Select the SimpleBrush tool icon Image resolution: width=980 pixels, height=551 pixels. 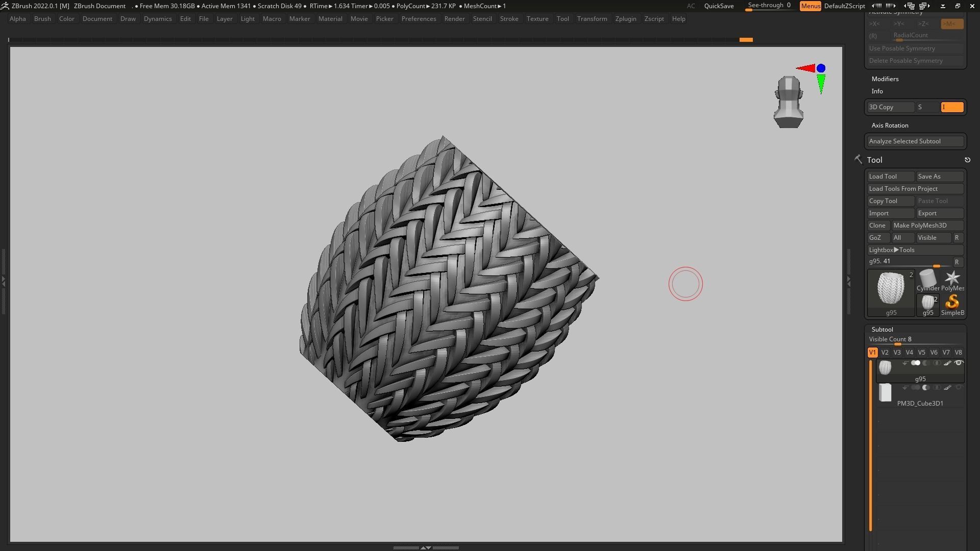point(952,302)
